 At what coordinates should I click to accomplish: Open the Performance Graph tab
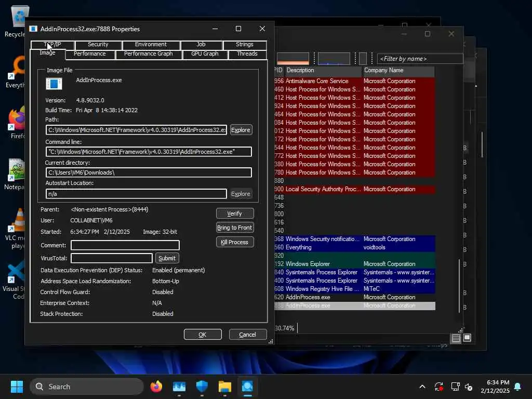pos(149,54)
